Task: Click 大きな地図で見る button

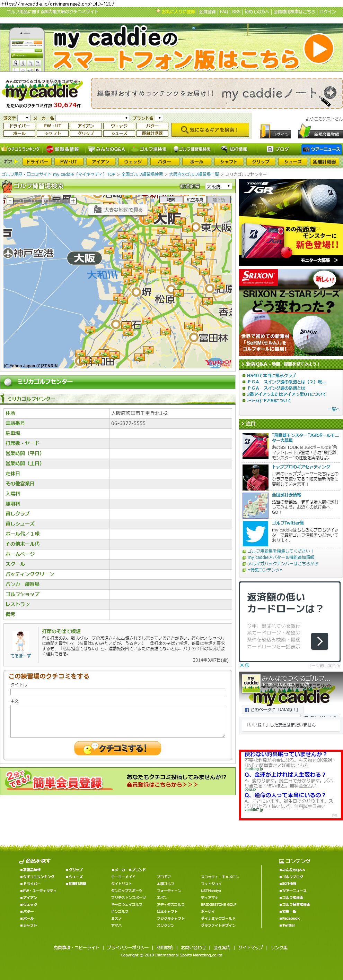Action: 118,210
